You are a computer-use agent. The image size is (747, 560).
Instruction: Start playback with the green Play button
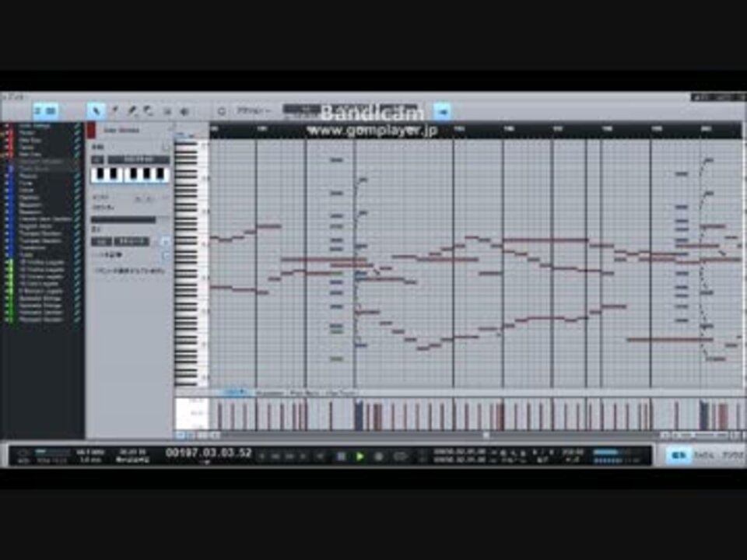point(360,457)
